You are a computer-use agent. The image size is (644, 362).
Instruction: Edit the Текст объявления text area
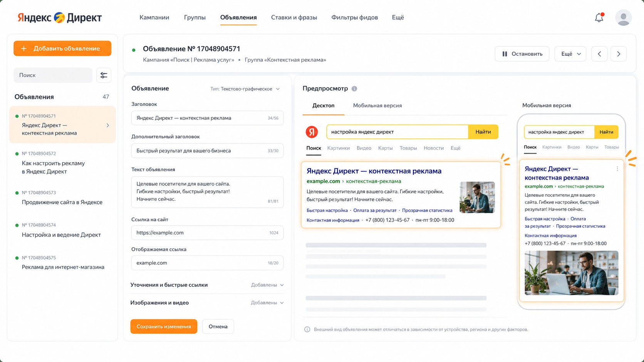pos(207,192)
